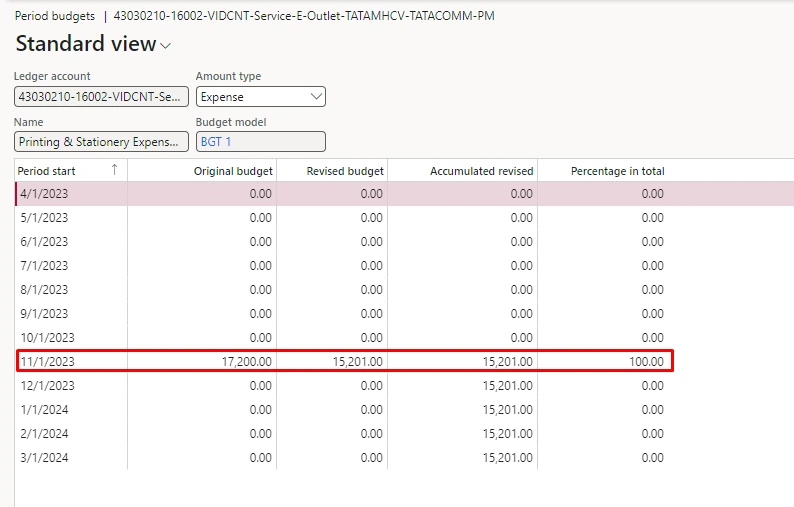This screenshot has width=794, height=507.
Task: Select the 4/1/2023 period row
Action: (405, 193)
